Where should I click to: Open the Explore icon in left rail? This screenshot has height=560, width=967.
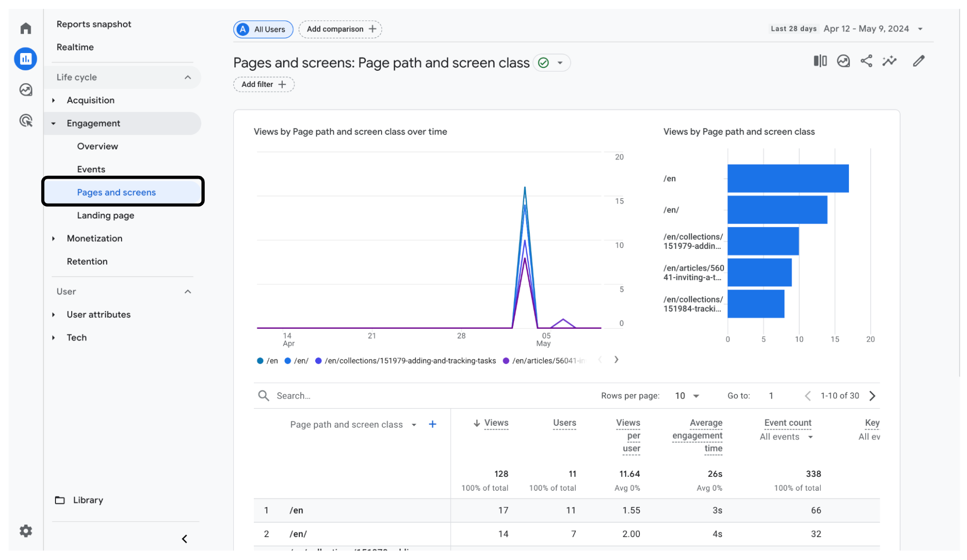point(26,90)
